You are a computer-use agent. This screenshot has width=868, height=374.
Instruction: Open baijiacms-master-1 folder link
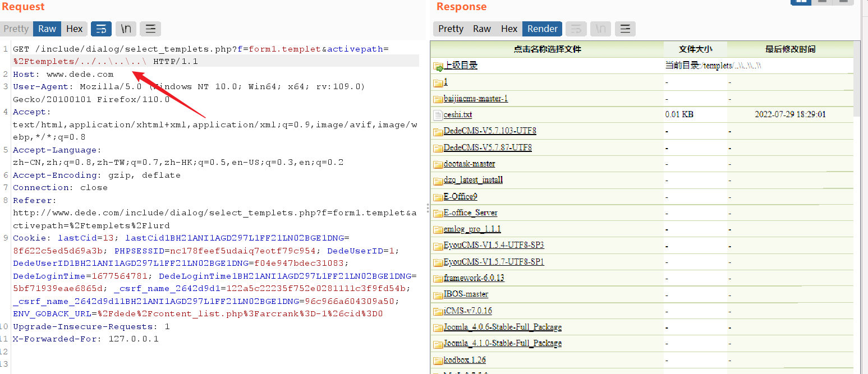[x=476, y=99]
